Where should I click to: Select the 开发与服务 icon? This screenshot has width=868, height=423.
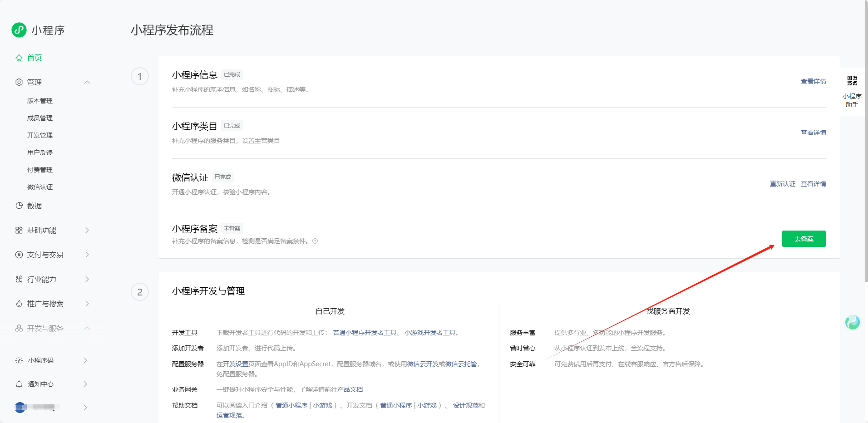(x=19, y=328)
